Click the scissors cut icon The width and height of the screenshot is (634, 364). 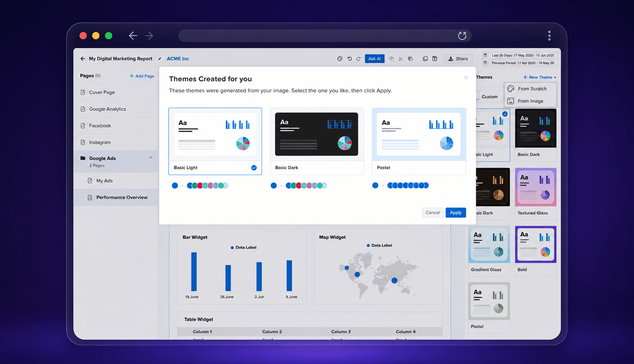(401, 59)
